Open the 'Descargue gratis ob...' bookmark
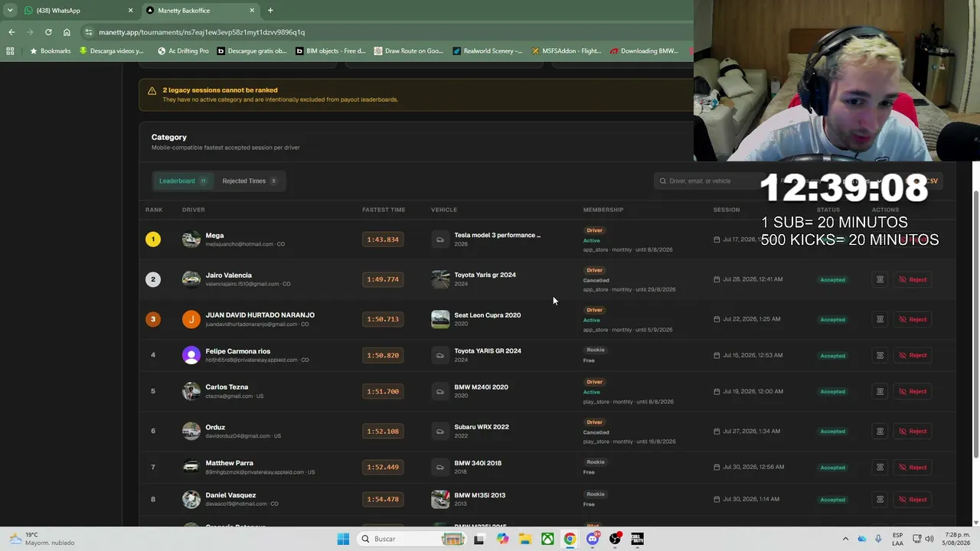This screenshot has width=980, height=551. pos(252,51)
